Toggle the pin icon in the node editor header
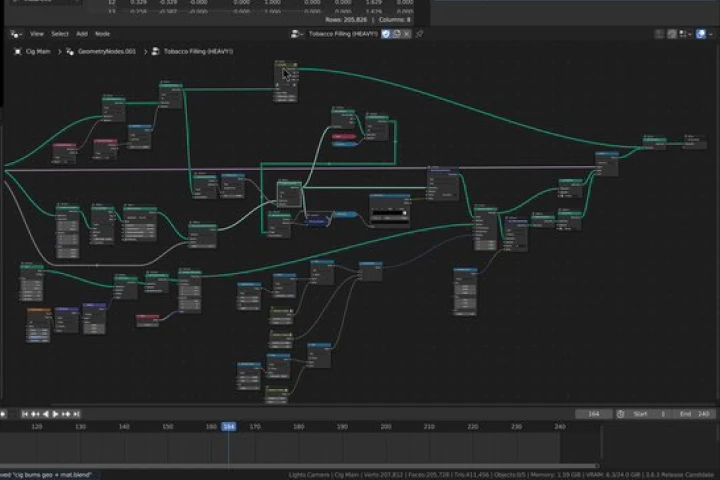Image resolution: width=720 pixels, height=480 pixels. 419,34
